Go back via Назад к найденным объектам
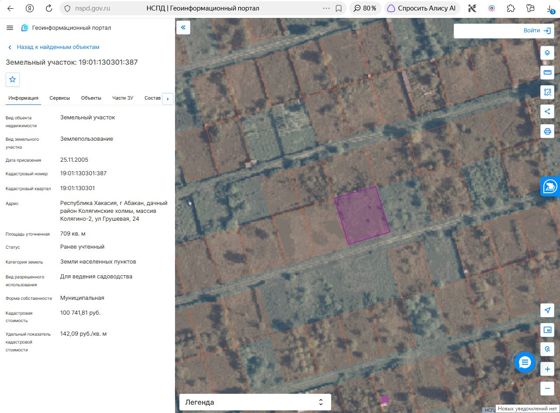Screen dimensions: 560x413 coord(54,47)
